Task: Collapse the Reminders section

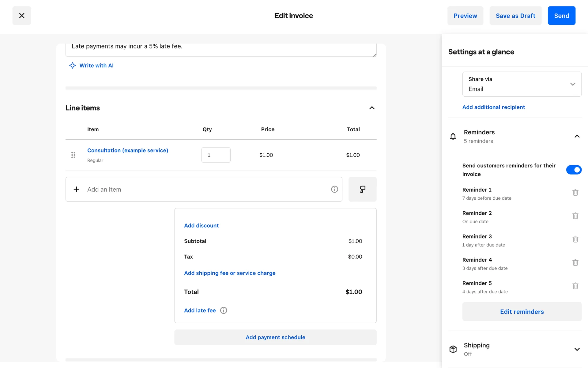Action: click(x=577, y=136)
